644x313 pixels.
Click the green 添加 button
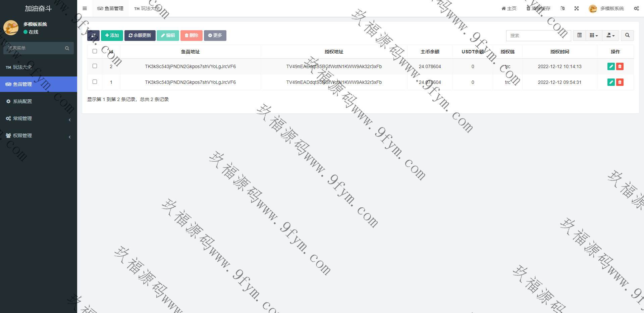(112, 36)
